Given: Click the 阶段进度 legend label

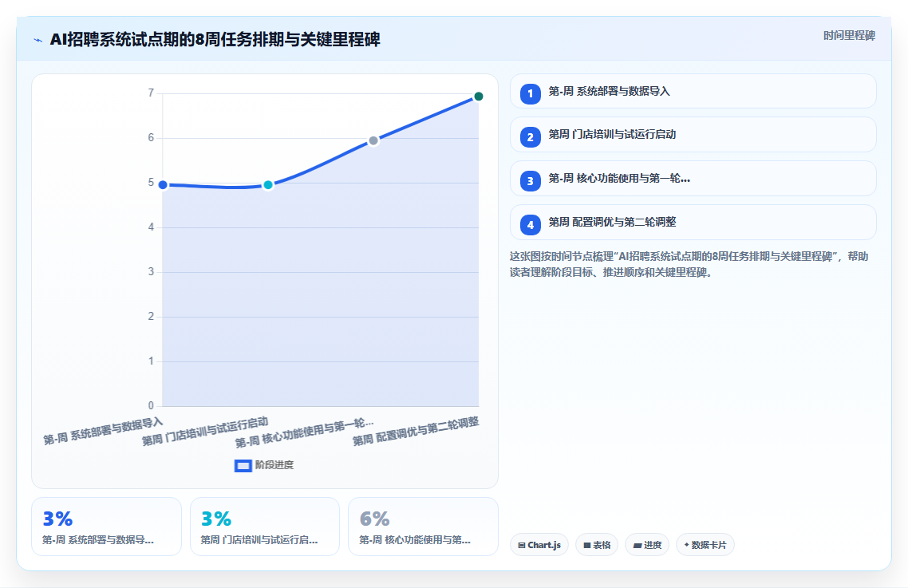Looking at the screenshot, I should click(x=274, y=465).
